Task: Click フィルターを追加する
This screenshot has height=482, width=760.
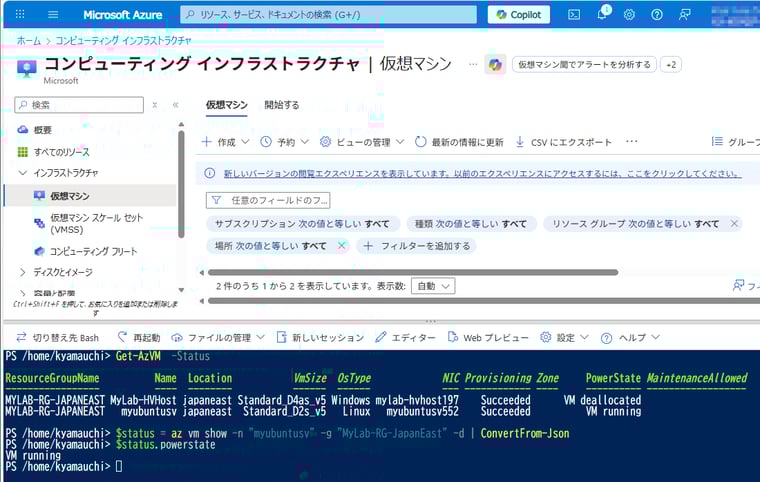Action: 417,246
